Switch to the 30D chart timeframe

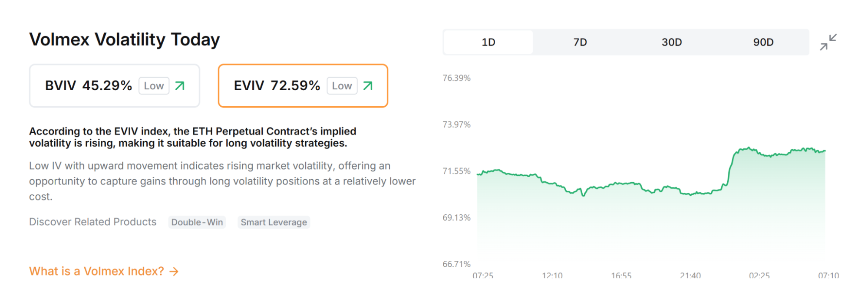point(671,42)
